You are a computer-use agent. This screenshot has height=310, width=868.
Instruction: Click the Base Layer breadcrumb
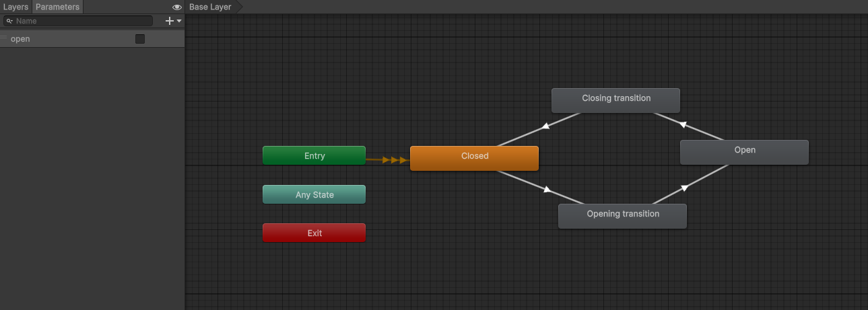(x=210, y=7)
